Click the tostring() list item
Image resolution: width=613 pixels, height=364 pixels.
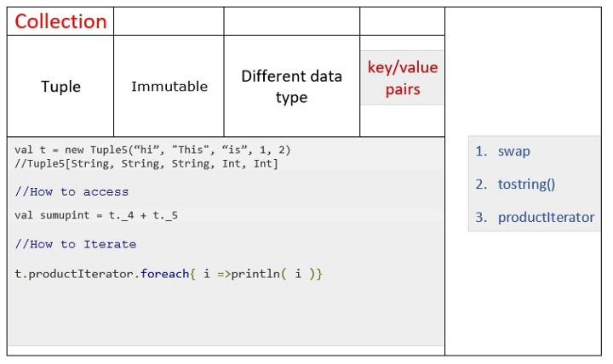point(526,184)
